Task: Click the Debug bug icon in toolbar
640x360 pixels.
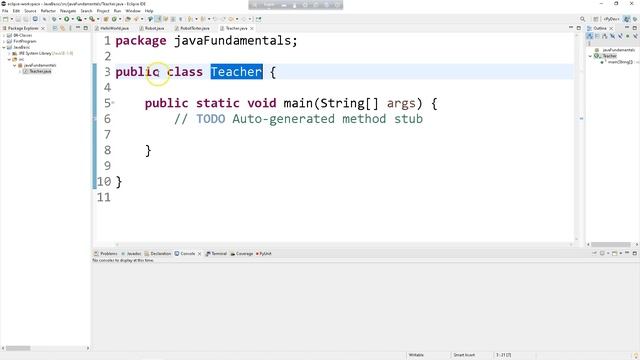Action: point(54,19)
